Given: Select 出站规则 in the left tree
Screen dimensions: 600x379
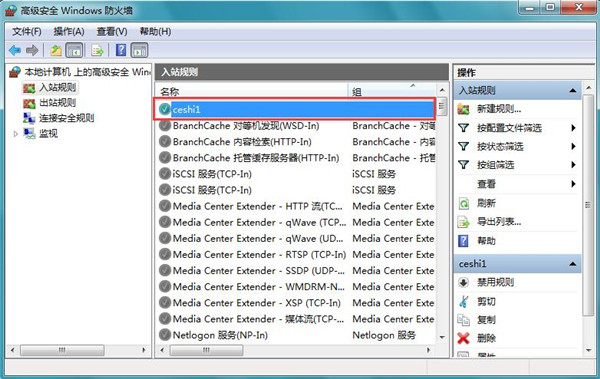Looking at the screenshot, I should tap(57, 103).
